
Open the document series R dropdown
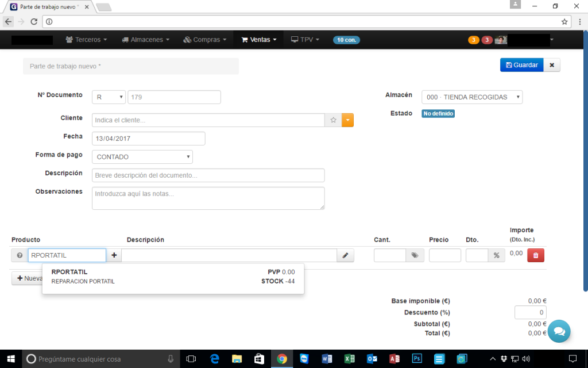[109, 97]
